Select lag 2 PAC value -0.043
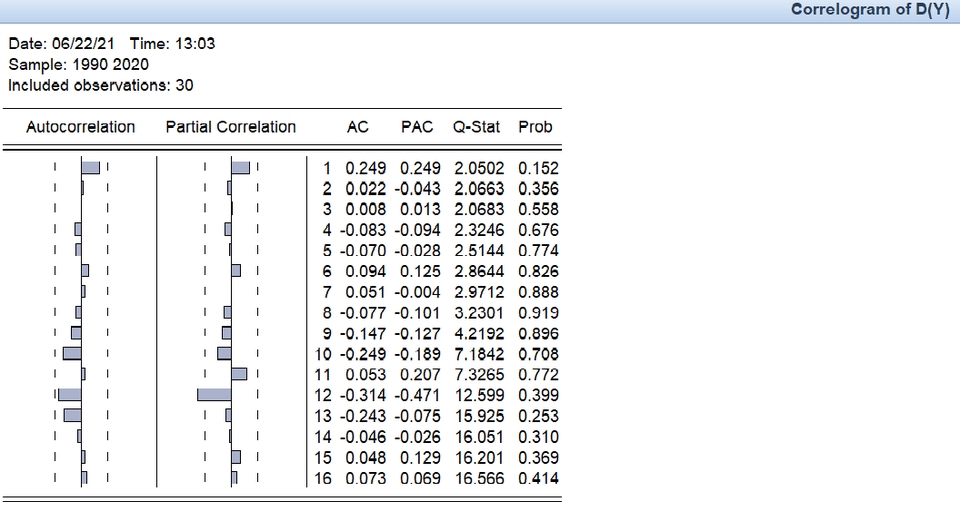This screenshot has height=531, width=960. (x=418, y=189)
